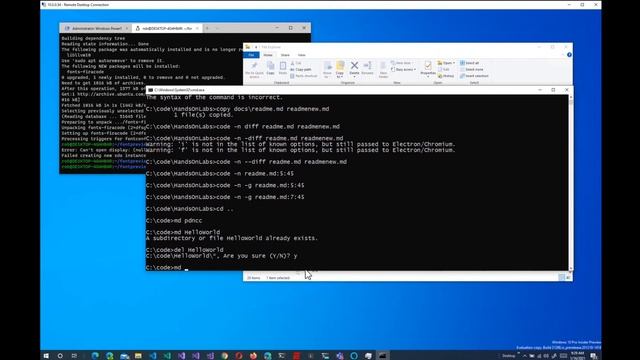Click cmd.exe window title bar icon
This screenshot has width=640, height=360.
tap(151, 90)
